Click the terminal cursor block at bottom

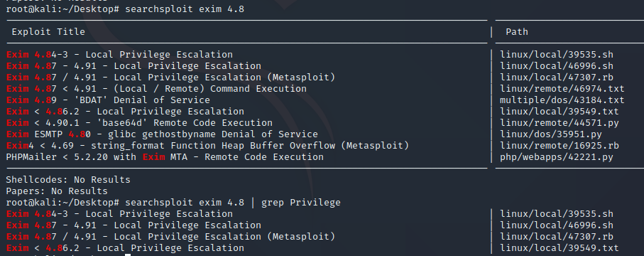[x=128, y=255]
